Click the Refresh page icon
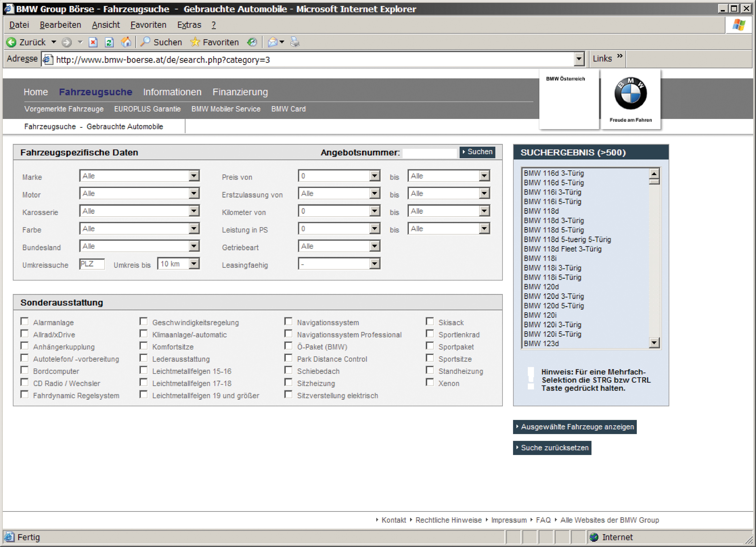The image size is (756, 547). 109,42
